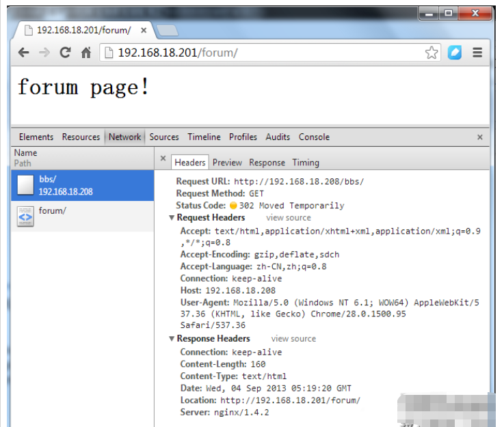Click the Accept-Language value zh-CN,zh;q=0.8

pos(291,266)
